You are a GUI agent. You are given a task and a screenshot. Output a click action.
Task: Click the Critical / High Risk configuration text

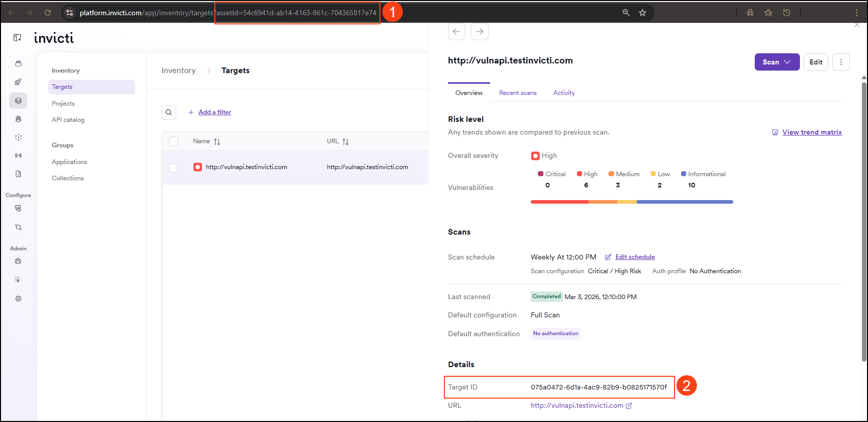615,271
